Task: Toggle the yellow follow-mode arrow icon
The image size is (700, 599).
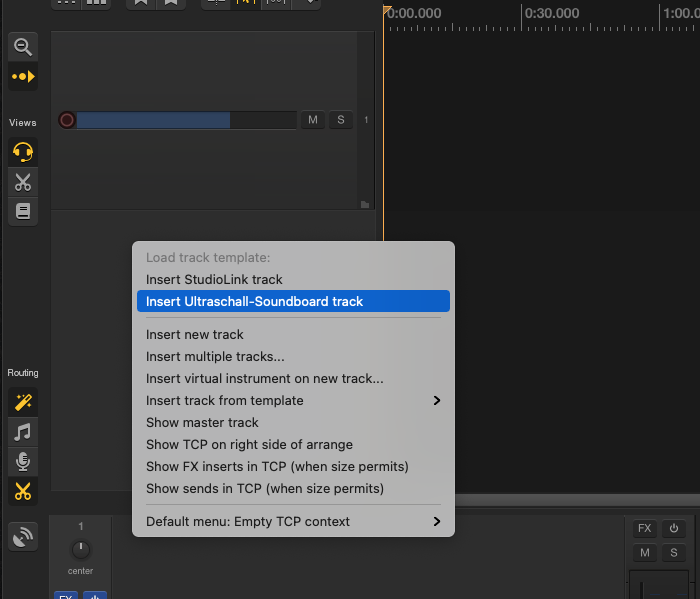Action: coord(23,77)
